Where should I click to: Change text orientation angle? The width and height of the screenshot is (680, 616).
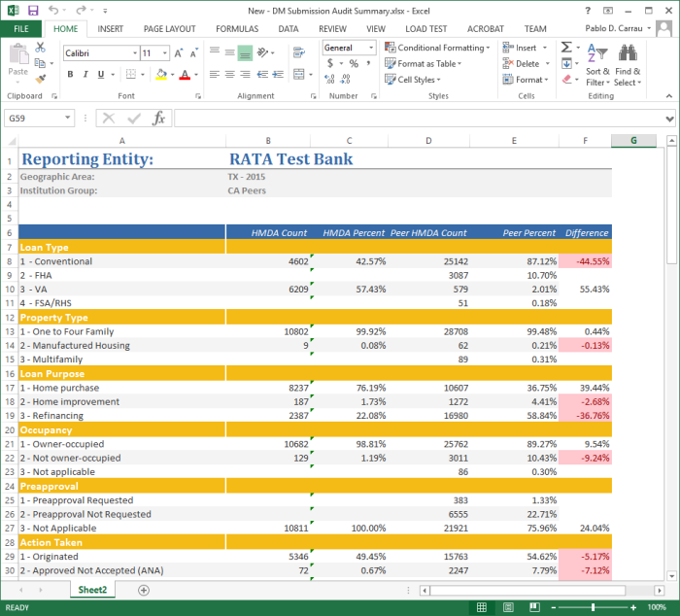(x=262, y=52)
